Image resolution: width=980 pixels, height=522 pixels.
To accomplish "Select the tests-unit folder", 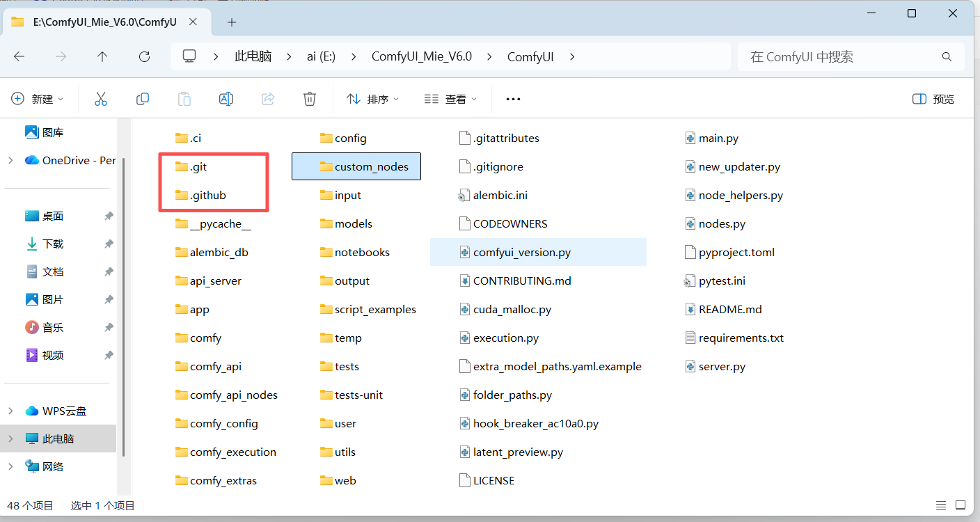I will (351, 395).
